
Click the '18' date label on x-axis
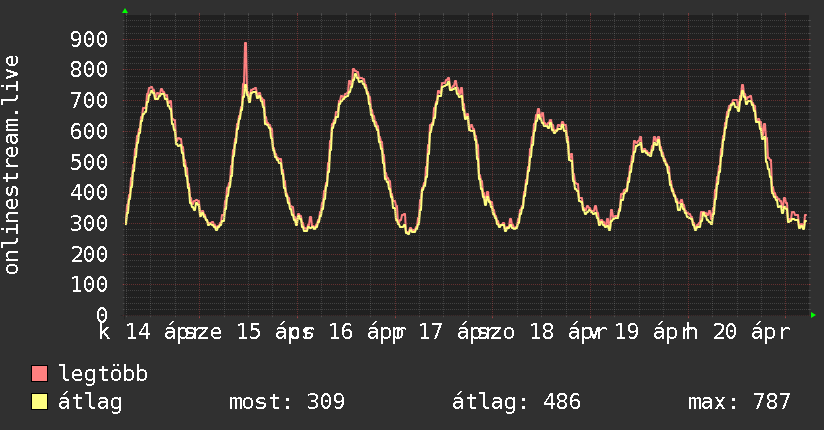[542, 332]
